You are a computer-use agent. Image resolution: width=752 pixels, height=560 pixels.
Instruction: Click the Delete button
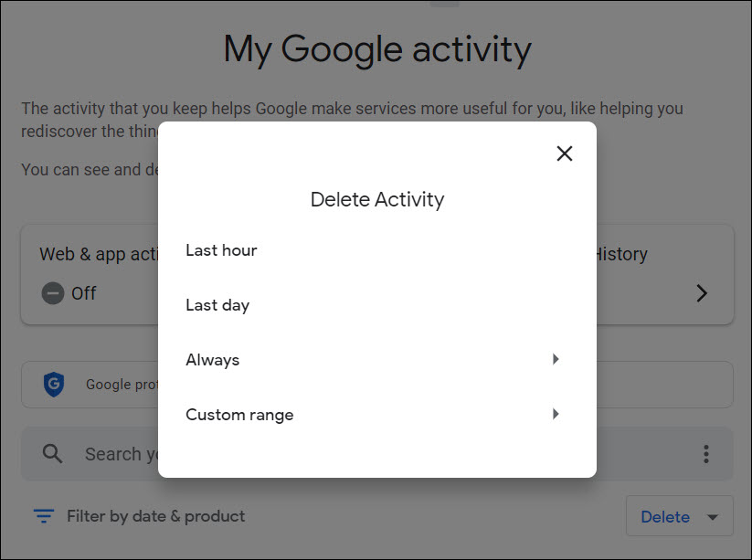click(x=666, y=516)
